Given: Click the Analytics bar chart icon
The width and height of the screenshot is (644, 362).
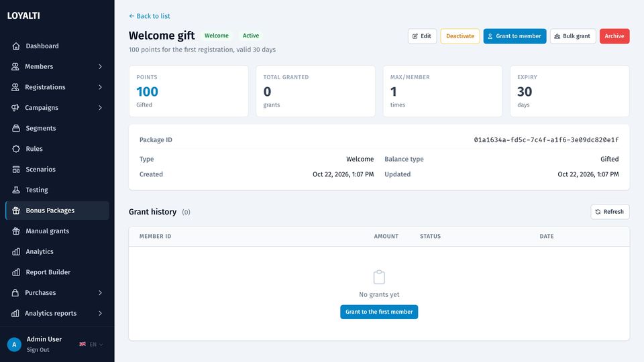Looking at the screenshot, I should point(16,251).
